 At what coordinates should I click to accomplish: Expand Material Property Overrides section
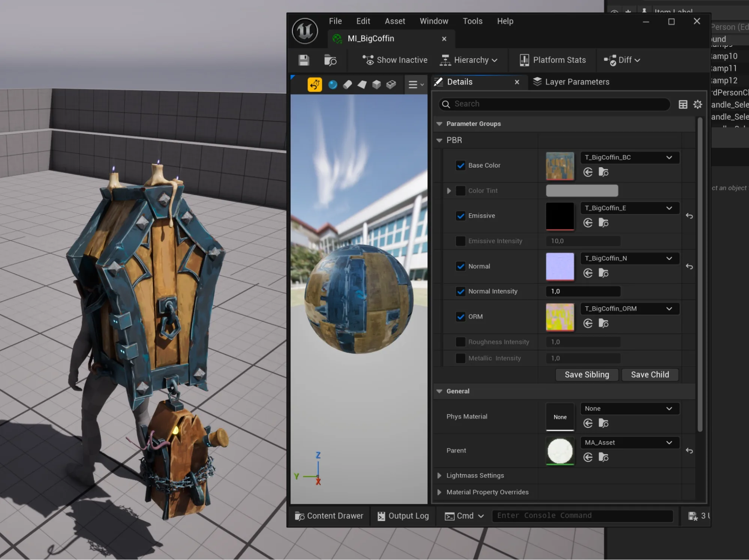tap(439, 492)
